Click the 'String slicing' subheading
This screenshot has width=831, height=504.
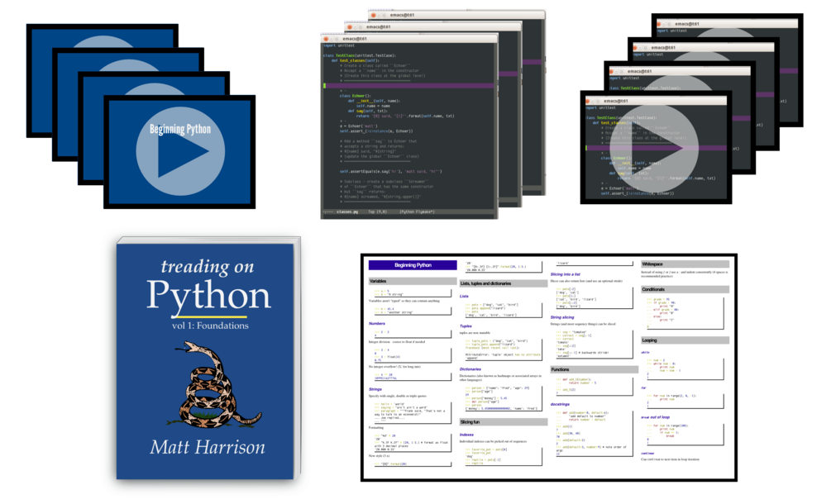point(562,317)
